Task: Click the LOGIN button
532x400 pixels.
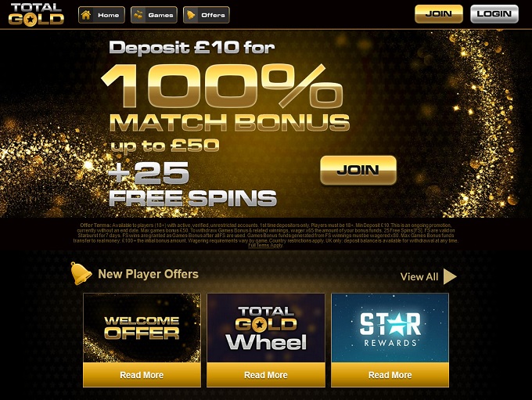Action: [x=494, y=14]
